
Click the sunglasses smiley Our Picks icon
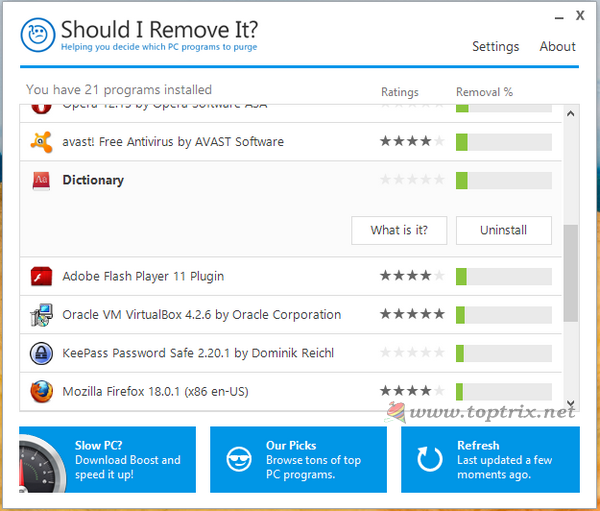pyautogui.click(x=239, y=459)
